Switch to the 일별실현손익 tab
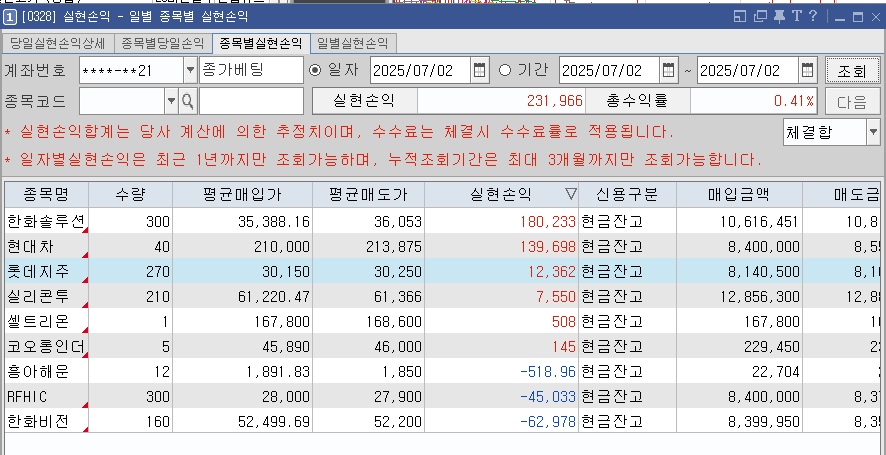 [x=353, y=43]
